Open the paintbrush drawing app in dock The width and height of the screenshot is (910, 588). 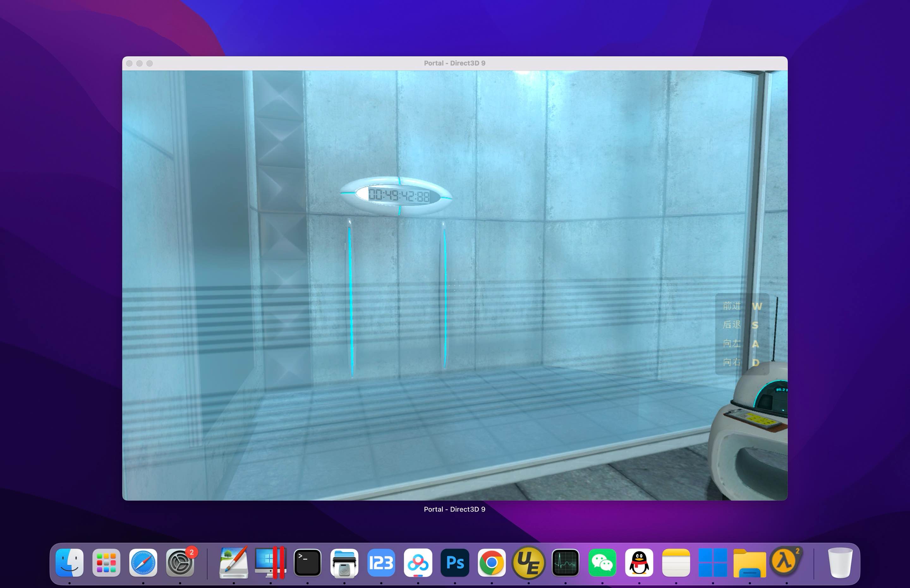coord(234,562)
